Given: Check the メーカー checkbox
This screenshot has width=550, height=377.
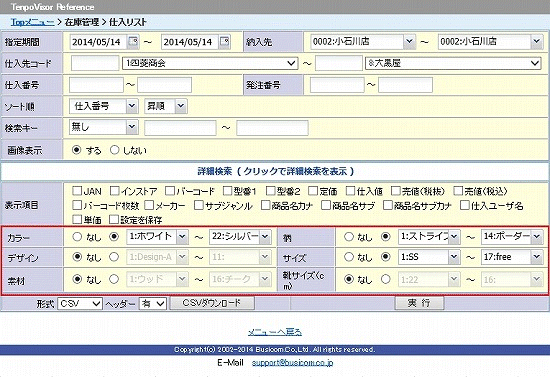Looking at the screenshot, I should point(149,205).
